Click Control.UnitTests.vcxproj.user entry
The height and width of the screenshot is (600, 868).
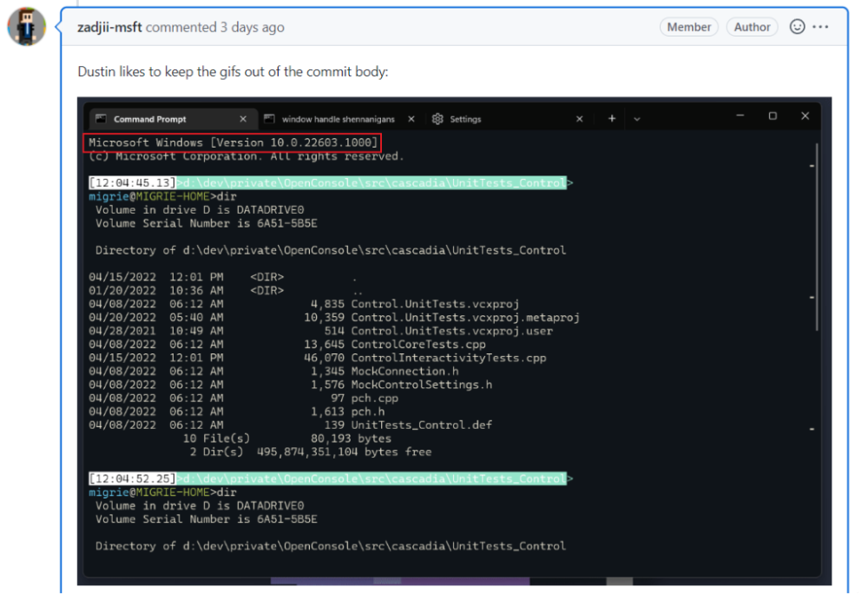451,332
